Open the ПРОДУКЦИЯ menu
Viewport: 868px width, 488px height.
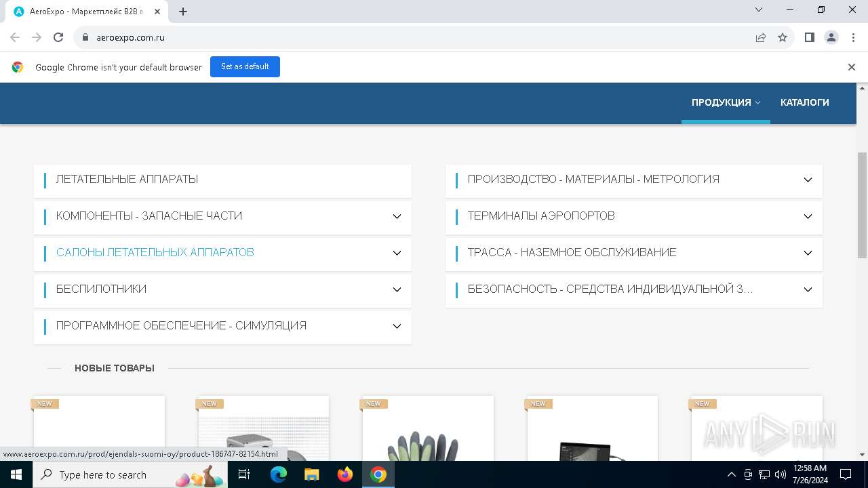(726, 102)
